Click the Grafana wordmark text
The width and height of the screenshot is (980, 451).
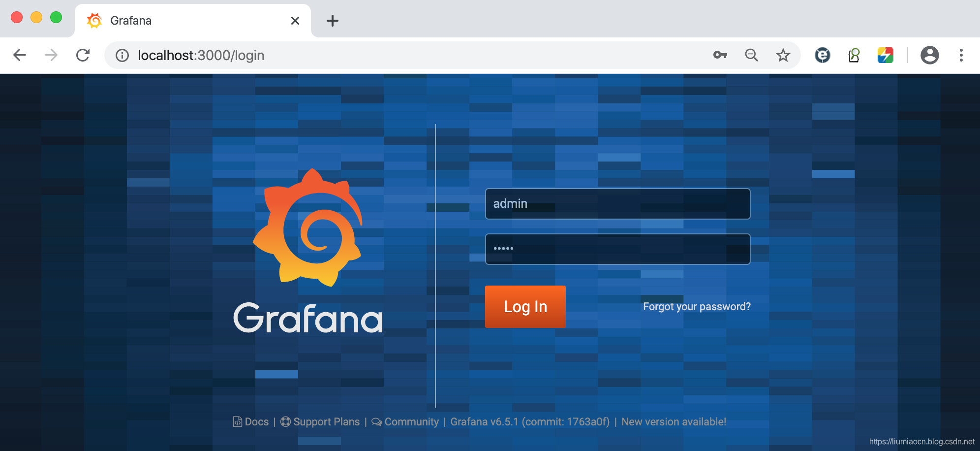[308, 318]
